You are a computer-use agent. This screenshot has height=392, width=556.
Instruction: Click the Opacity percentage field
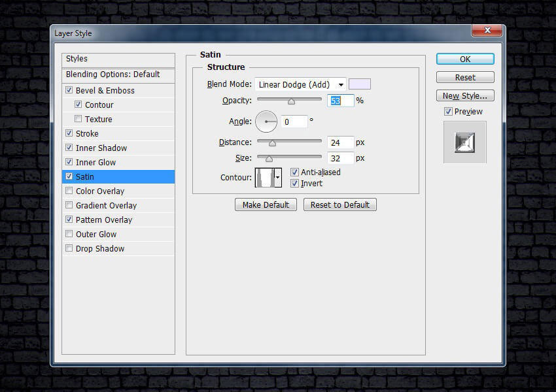[340, 101]
